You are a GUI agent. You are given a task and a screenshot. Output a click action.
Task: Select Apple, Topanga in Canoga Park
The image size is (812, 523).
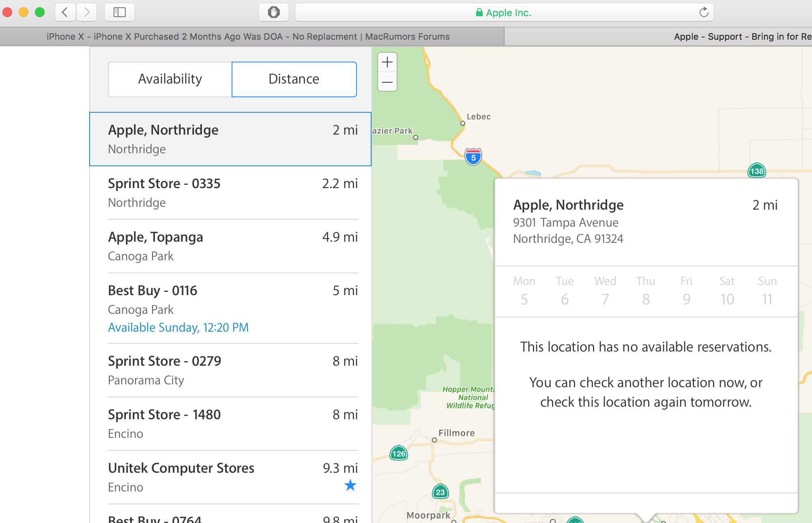pos(230,246)
